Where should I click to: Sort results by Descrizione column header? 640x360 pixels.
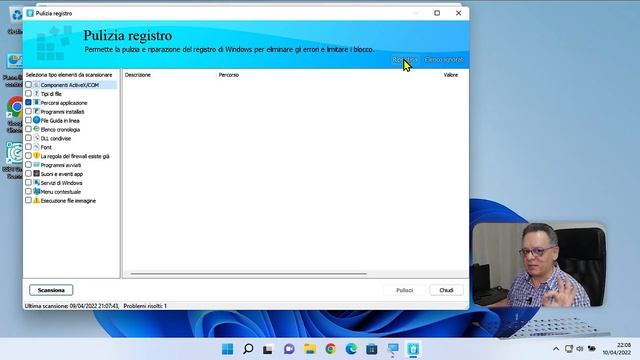pos(138,75)
